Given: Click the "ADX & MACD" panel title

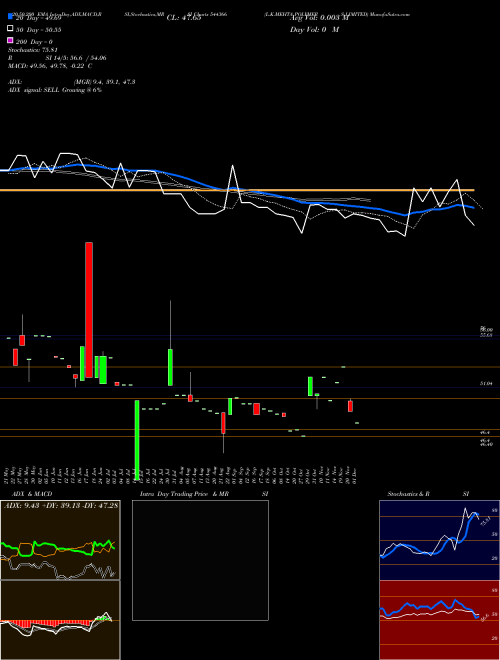Looking at the screenshot, I should tap(32, 494).
